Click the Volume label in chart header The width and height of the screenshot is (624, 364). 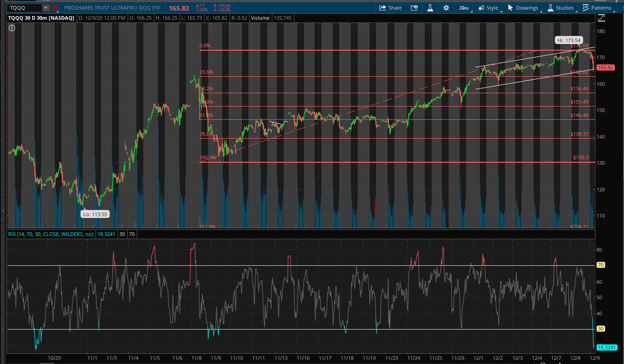click(260, 18)
